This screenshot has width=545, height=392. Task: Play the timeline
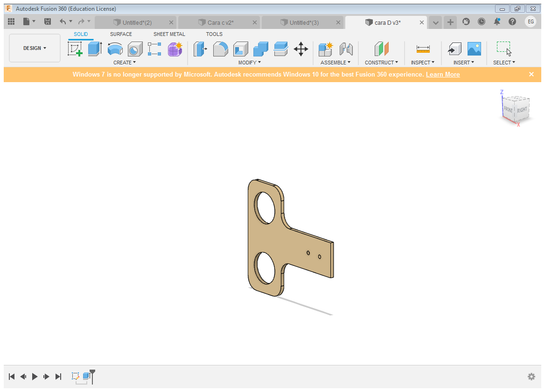[x=35, y=376]
